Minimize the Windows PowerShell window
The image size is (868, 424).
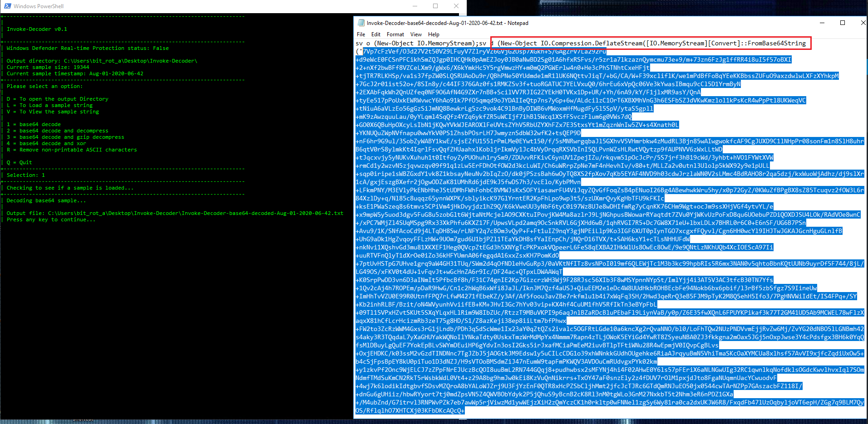414,6
